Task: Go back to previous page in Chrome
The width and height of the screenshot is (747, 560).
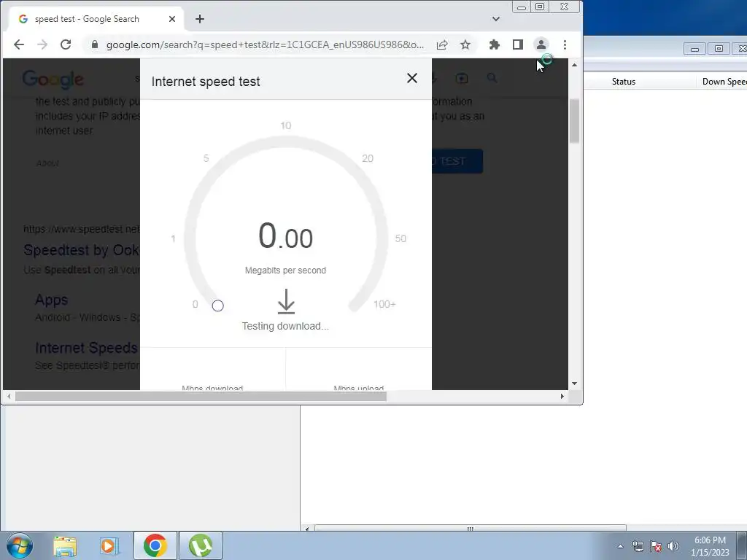Action: [19, 44]
